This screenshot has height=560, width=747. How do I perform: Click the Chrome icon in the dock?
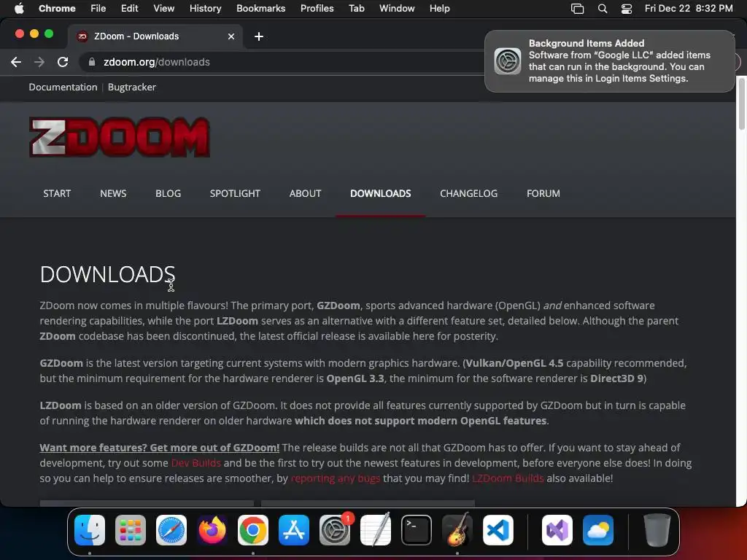[x=253, y=530]
